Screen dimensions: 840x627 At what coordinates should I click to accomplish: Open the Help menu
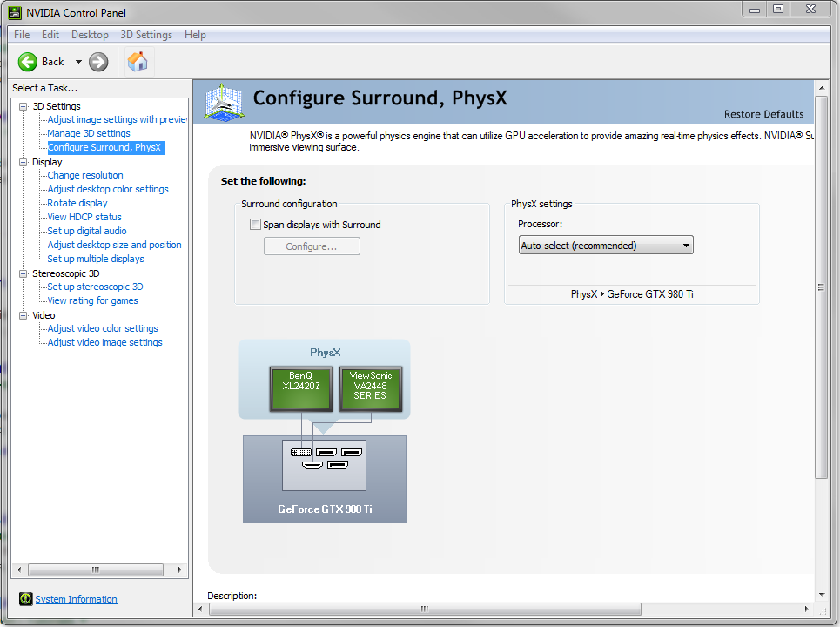[x=195, y=35]
